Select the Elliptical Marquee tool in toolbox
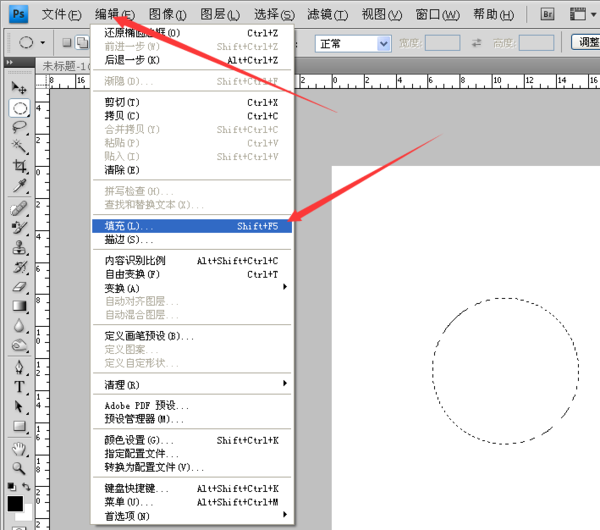This screenshot has width=600, height=530. [x=19, y=108]
